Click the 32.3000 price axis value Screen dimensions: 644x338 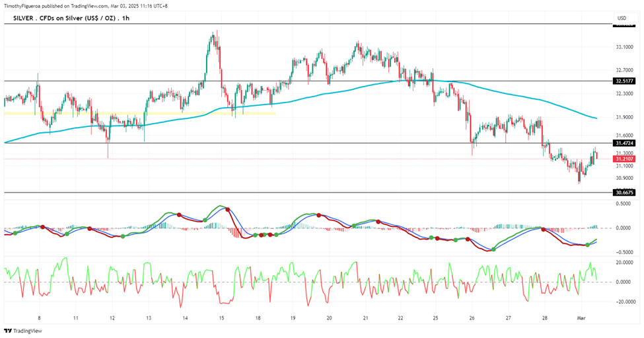pos(624,94)
